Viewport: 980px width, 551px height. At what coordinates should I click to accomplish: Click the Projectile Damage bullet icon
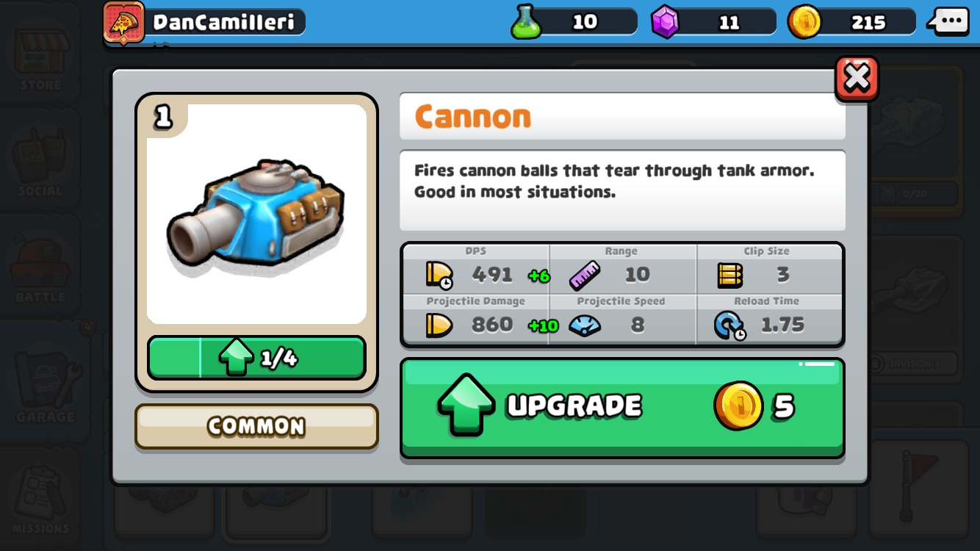439,325
